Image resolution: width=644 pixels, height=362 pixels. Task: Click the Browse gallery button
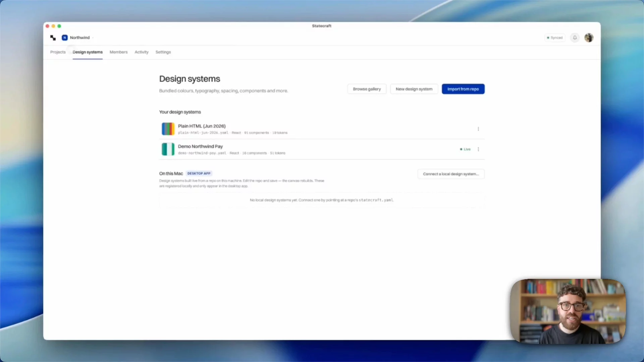[367, 89]
